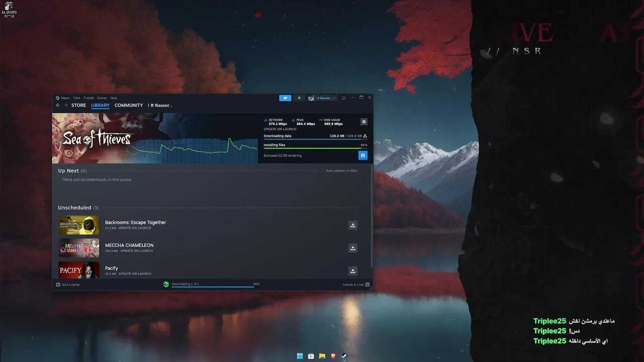644x362 pixels.
Task: Click the Downloading data progress bar
Action: pos(315,139)
